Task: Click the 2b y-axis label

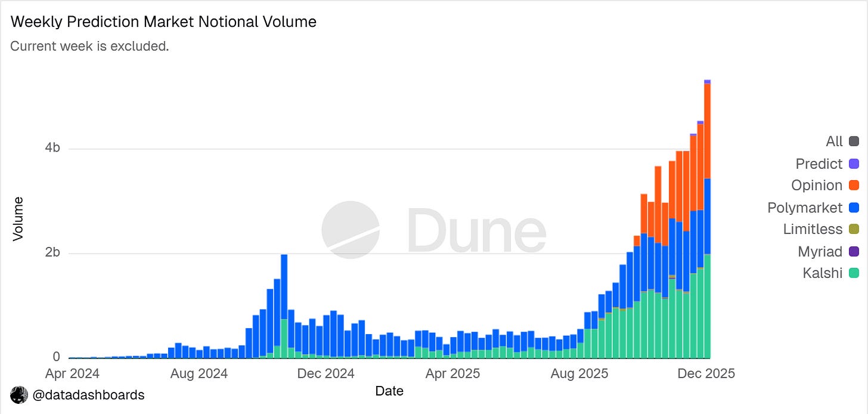Action: (52, 253)
